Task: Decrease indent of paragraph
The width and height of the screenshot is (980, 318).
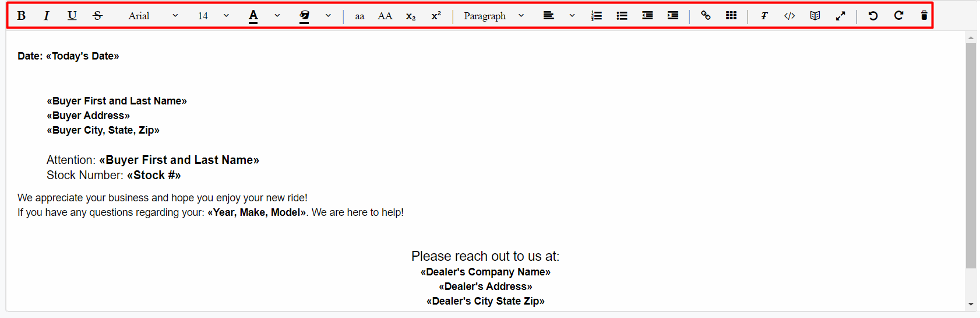Action: pos(647,16)
